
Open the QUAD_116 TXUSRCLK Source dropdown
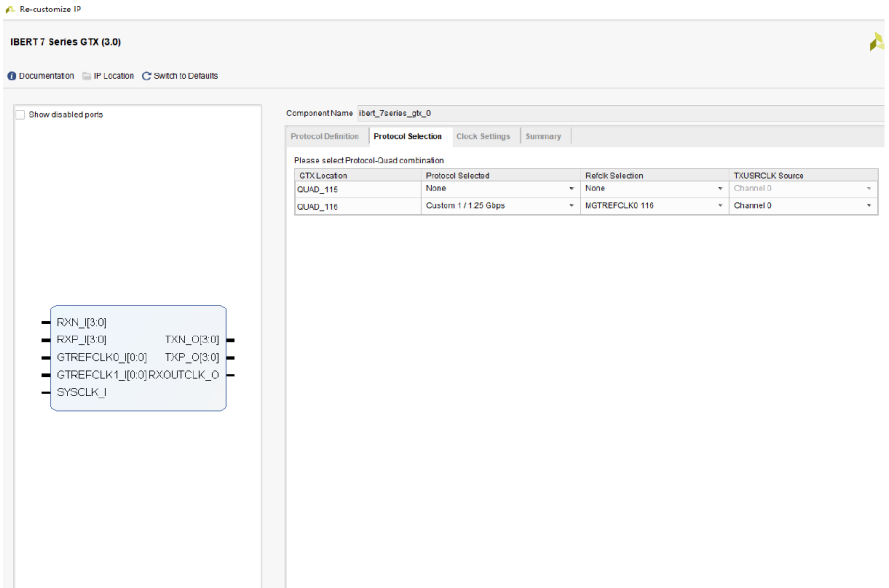(x=802, y=206)
